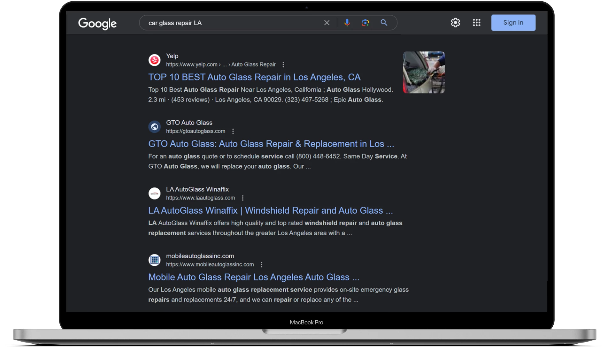The image size is (607, 364).
Task: Click the https://www.yelp.com breadcrumb URL
Action: (221, 64)
